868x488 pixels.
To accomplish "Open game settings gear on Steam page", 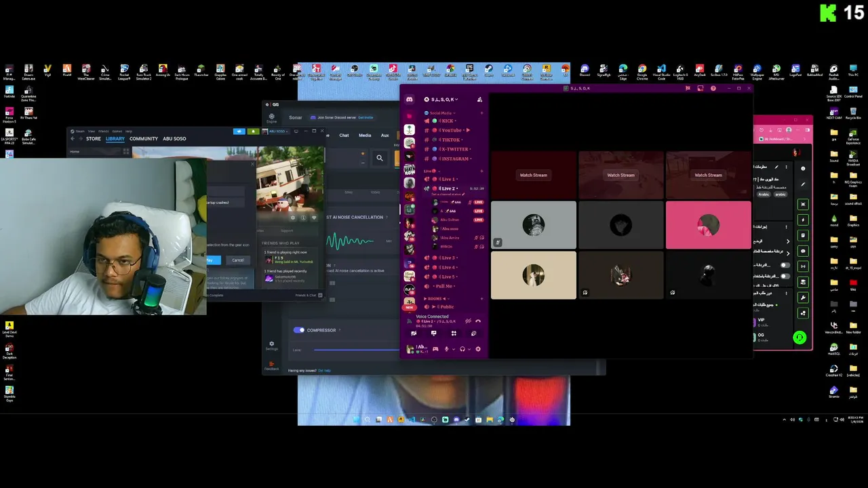I will pyautogui.click(x=293, y=218).
